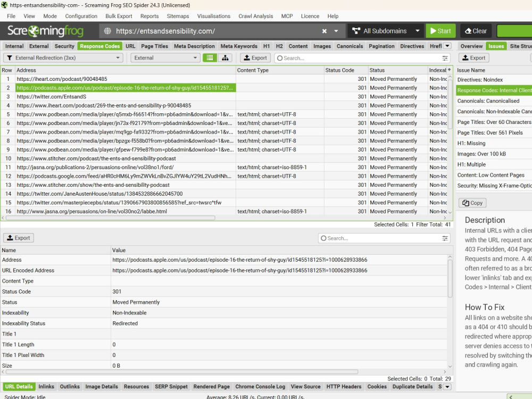The image size is (532, 399).
Task: Show more bottom tabs via overflow arrow
Action: (x=447, y=386)
